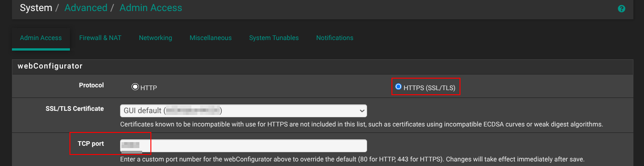Click the Advanced breadcrumb link

coord(86,8)
